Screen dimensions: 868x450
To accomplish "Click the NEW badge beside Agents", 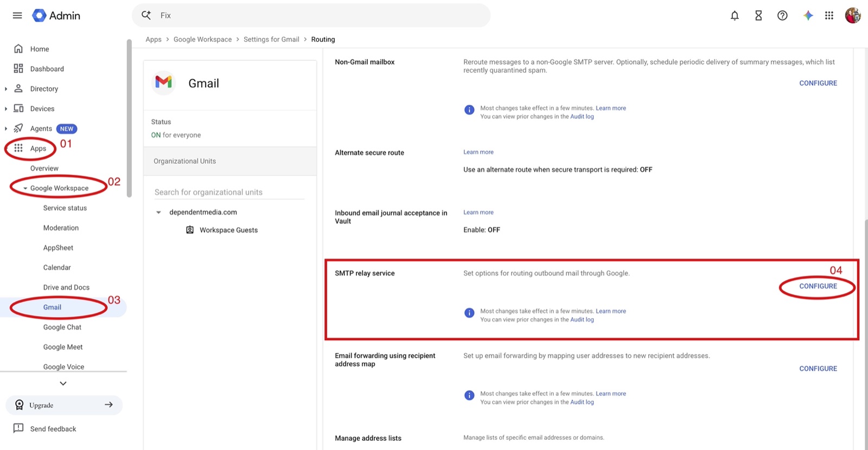I will pyautogui.click(x=67, y=128).
